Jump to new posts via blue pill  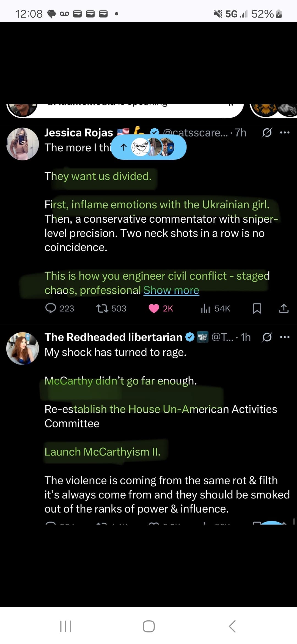tap(149, 148)
